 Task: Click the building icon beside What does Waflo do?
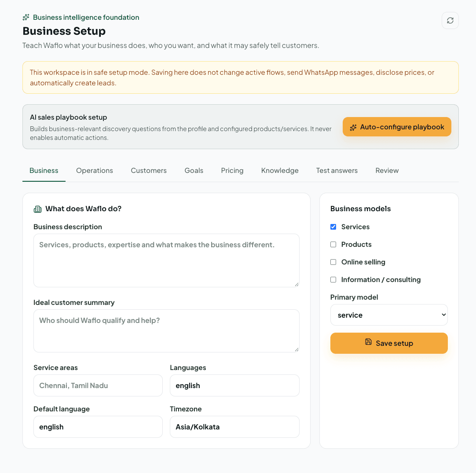pos(38,209)
